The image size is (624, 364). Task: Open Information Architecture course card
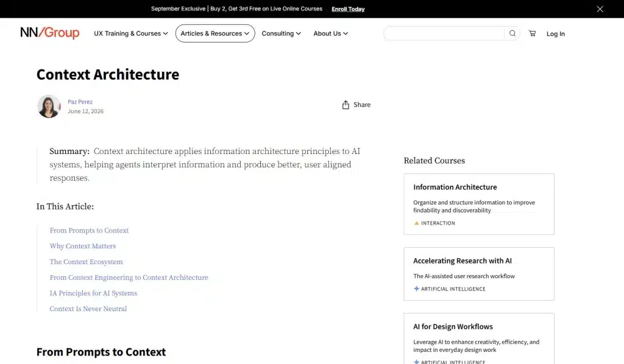[479, 204]
